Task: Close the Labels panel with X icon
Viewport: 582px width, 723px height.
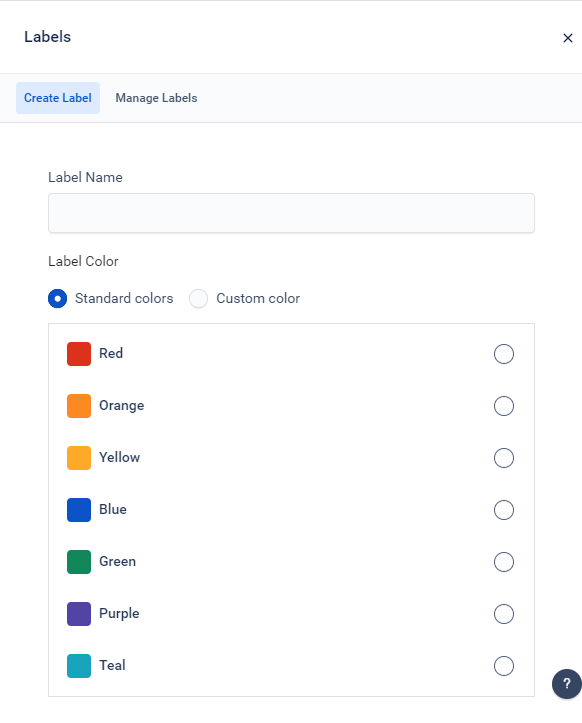Action: coord(568,38)
